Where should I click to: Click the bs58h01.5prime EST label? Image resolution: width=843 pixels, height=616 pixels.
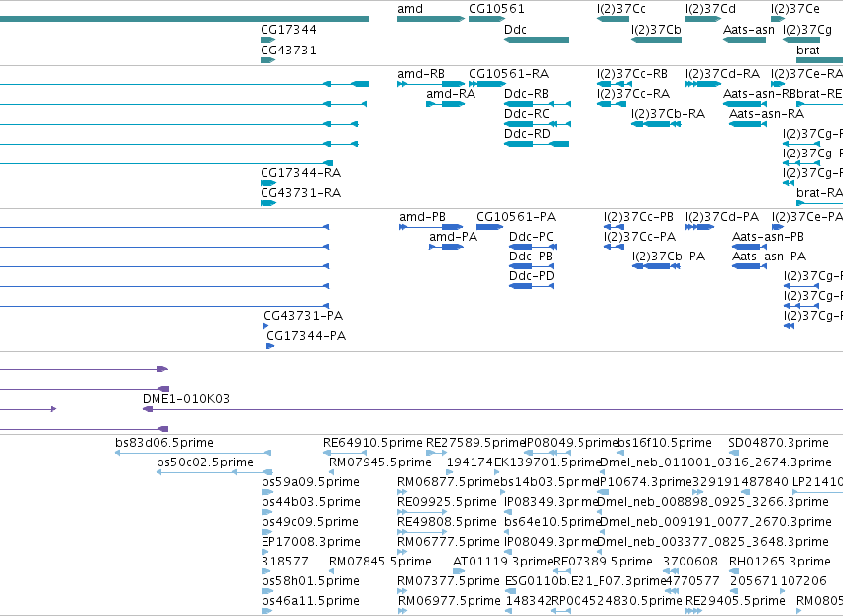(x=310, y=582)
